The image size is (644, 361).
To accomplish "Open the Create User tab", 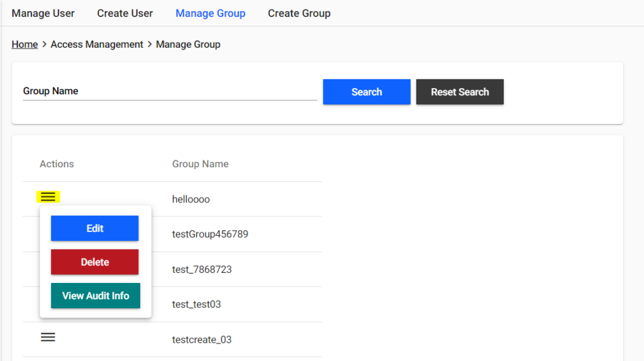I will tap(125, 13).
